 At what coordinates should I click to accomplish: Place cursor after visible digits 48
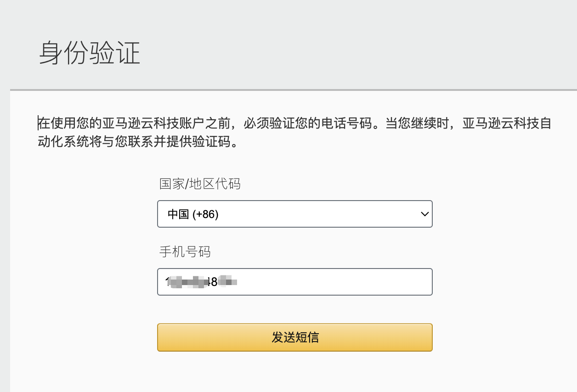tap(218, 282)
